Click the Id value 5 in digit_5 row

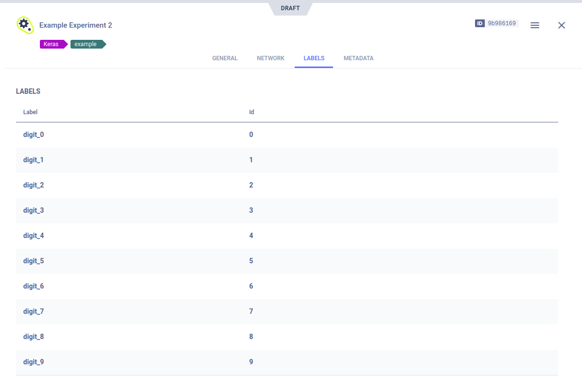(x=251, y=261)
